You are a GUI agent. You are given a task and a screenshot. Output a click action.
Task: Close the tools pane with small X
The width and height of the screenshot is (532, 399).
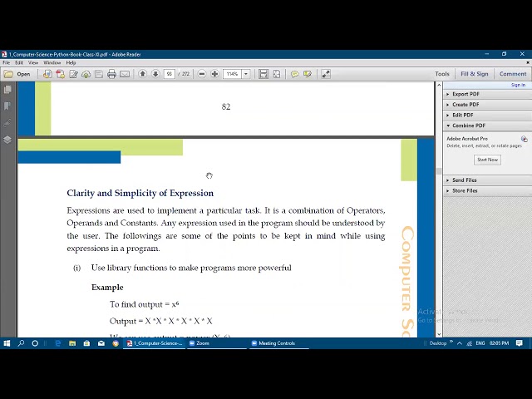point(528,62)
